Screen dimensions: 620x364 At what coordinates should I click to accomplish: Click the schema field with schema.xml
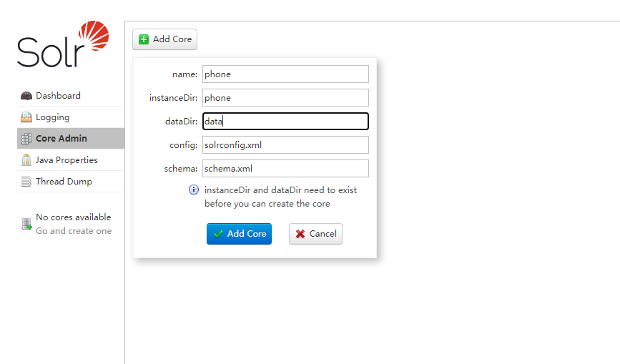click(x=285, y=169)
